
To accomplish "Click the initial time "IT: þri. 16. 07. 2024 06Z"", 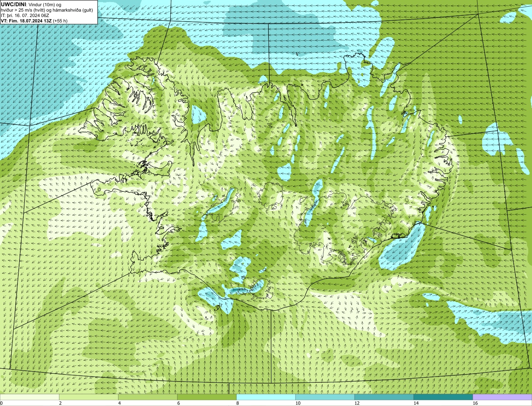I will 25,15.
